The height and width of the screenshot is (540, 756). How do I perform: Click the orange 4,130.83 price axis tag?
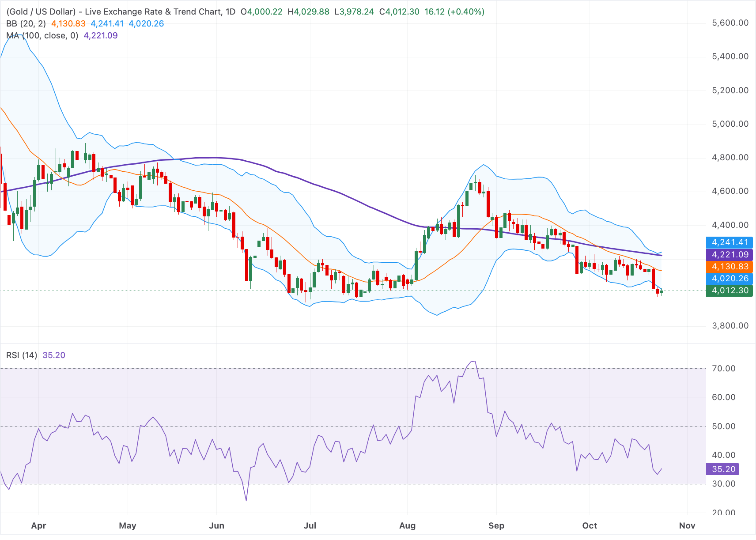click(x=730, y=266)
